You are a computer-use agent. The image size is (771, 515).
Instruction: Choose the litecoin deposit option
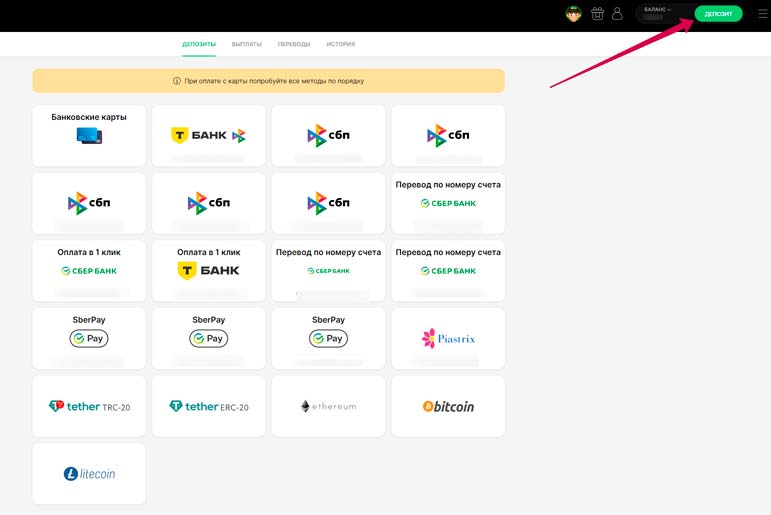[x=89, y=474]
